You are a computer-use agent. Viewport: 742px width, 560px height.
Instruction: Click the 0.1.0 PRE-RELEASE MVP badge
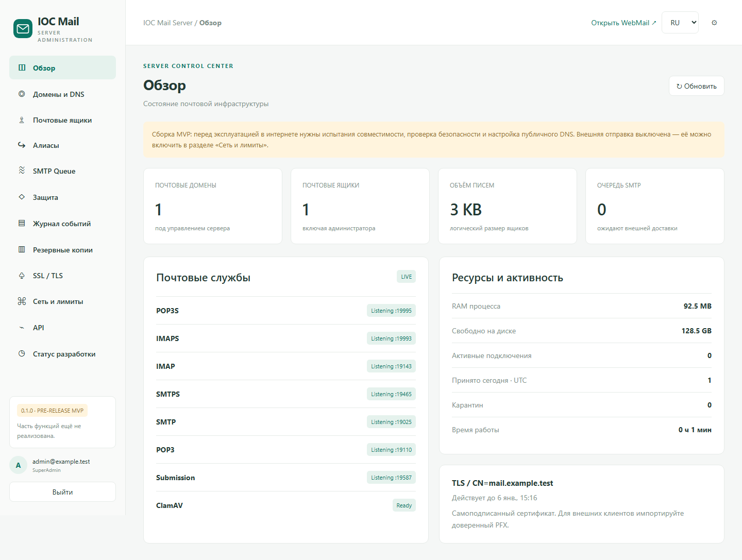[52, 411]
